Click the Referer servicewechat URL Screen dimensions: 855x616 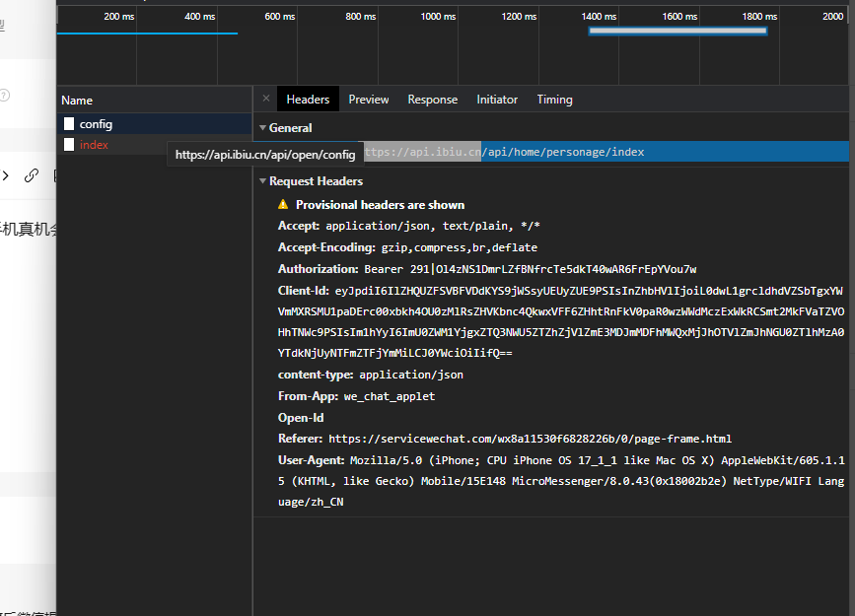pos(530,439)
